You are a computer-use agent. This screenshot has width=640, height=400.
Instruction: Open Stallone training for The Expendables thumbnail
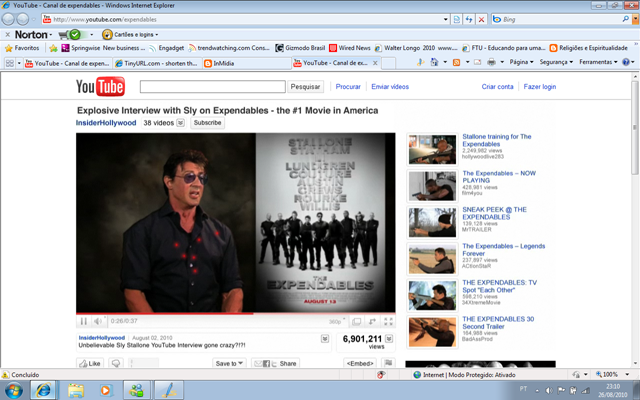pyautogui.click(x=432, y=150)
